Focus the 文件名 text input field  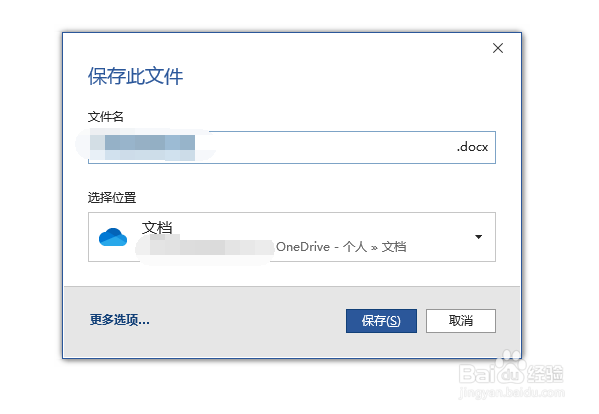click(x=292, y=147)
